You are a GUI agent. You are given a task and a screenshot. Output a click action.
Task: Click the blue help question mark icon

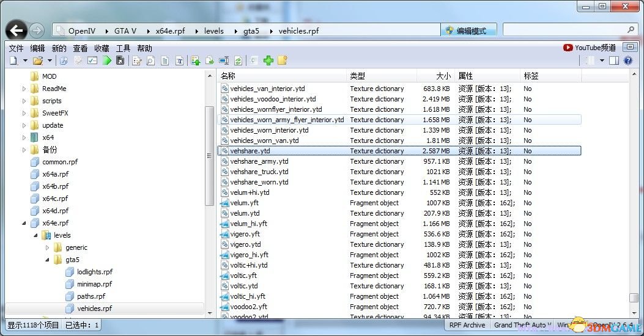(x=628, y=60)
